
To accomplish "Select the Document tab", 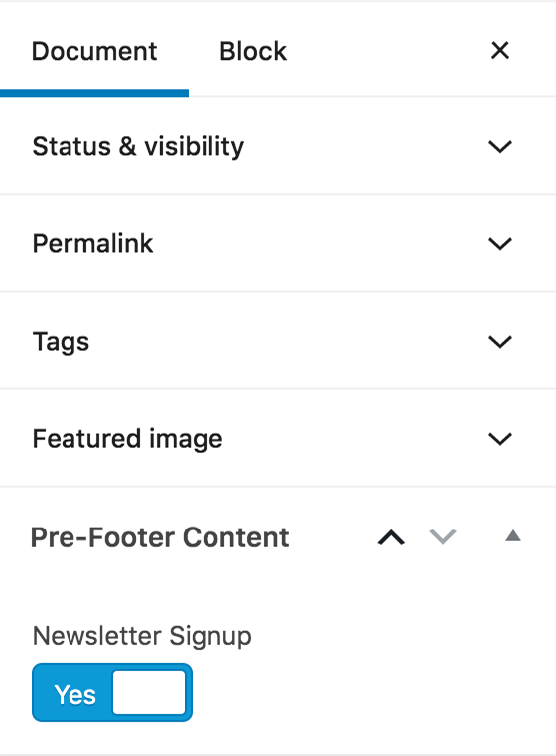I will tap(94, 51).
